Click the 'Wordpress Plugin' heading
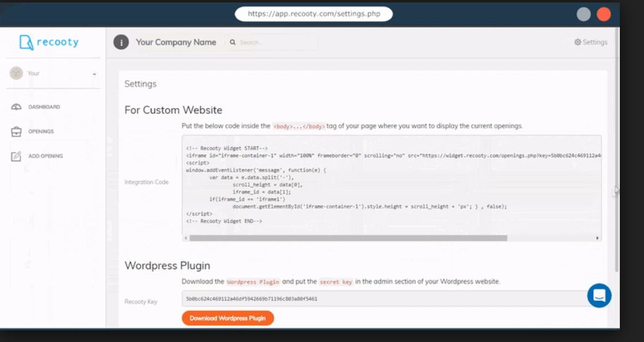644x342 pixels. click(167, 266)
